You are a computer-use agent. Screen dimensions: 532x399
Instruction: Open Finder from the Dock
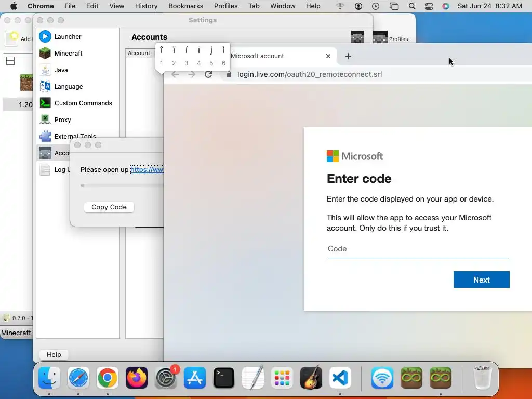(49, 378)
